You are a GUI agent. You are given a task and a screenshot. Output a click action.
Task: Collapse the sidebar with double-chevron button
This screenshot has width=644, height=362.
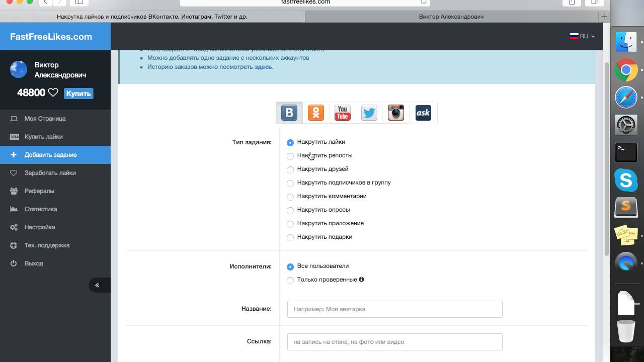[99, 285]
